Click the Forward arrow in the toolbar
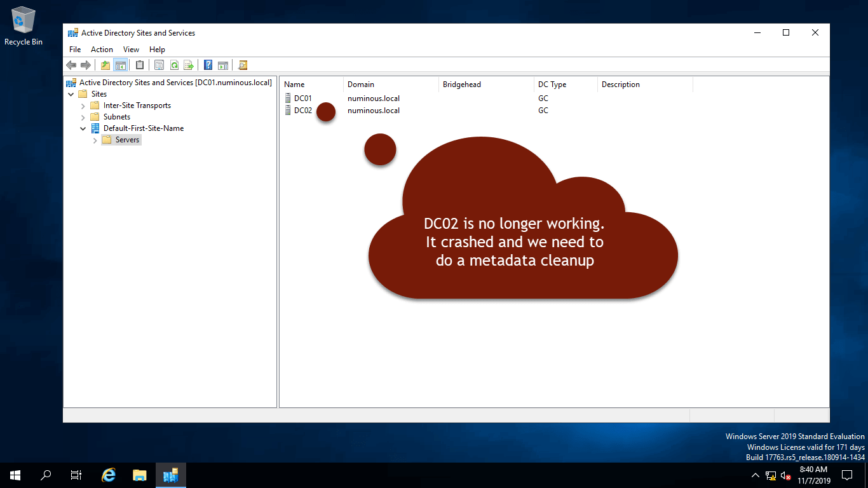 point(85,65)
